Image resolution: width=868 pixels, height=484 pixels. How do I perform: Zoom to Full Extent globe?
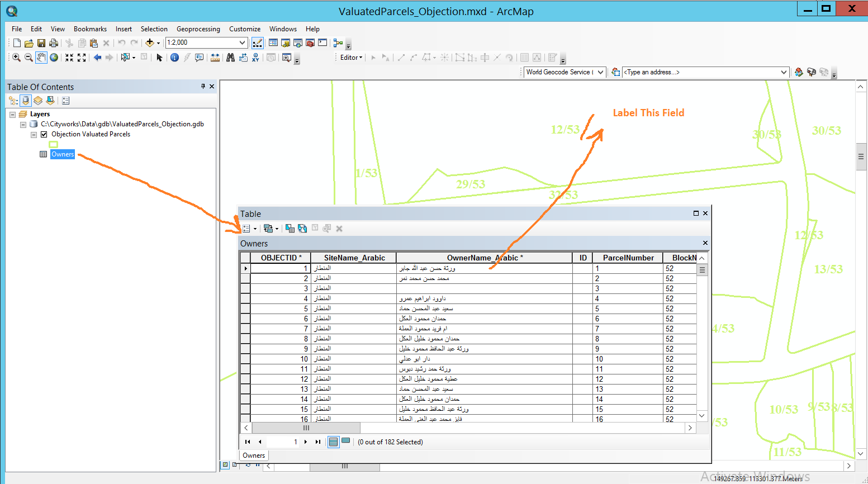[54, 58]
